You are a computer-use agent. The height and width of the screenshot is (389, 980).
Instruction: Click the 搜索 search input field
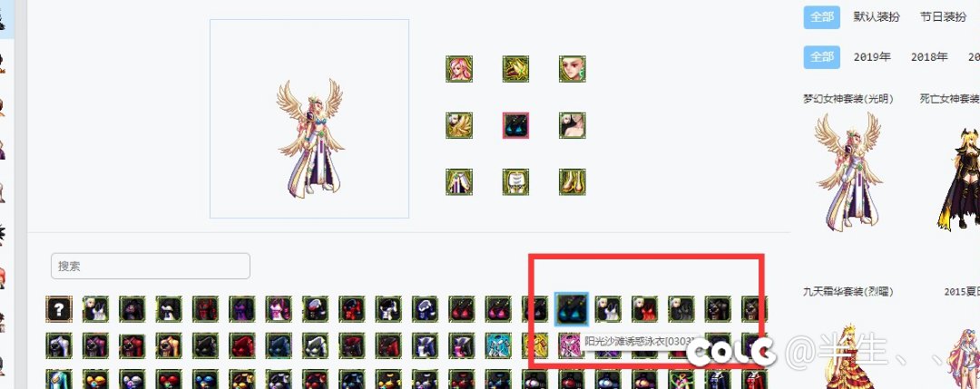point(151,266)
